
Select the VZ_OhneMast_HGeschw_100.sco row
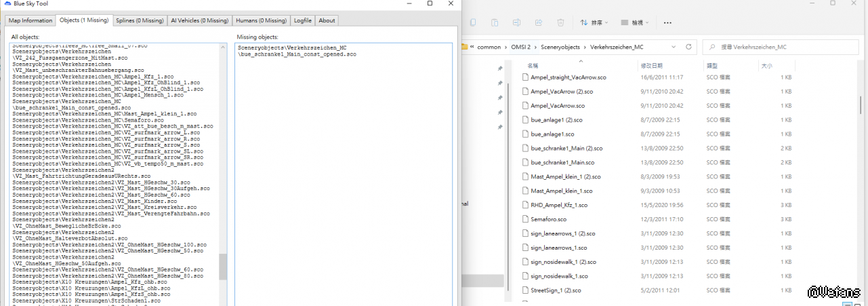[x=109, y=245]
